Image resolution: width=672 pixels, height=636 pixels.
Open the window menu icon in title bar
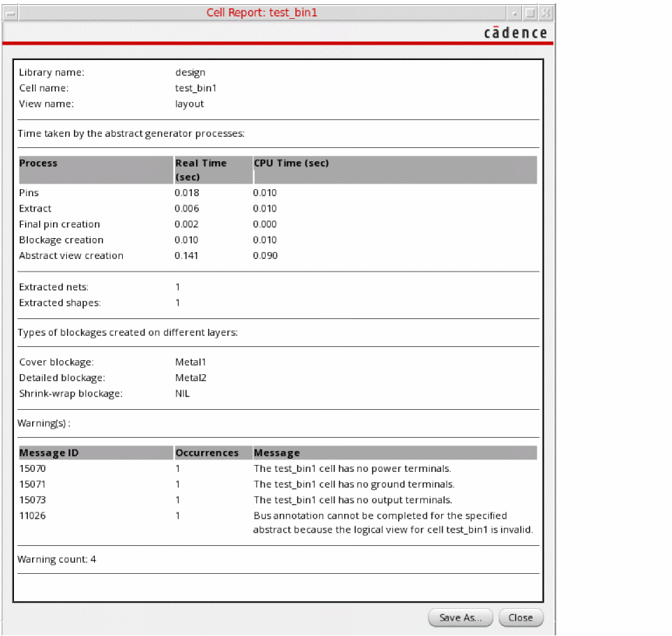tap(10, 13)
